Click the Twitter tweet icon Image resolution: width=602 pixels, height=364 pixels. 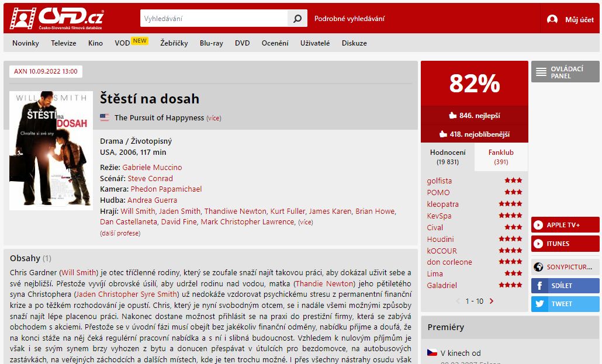click(x=539, y=304)
